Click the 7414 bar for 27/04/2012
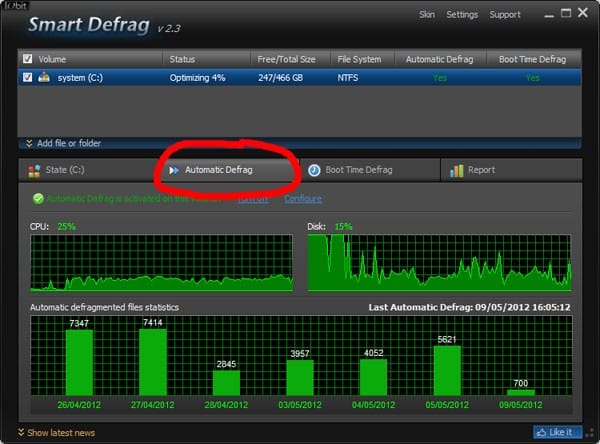 pos(153,362)
